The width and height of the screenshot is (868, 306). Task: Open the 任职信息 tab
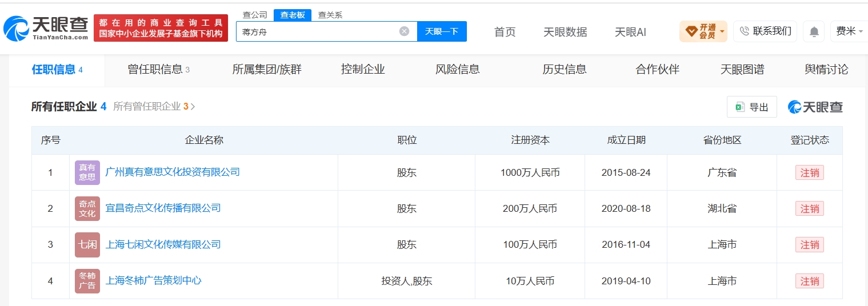pyautogui.click(x=57, y=70)
